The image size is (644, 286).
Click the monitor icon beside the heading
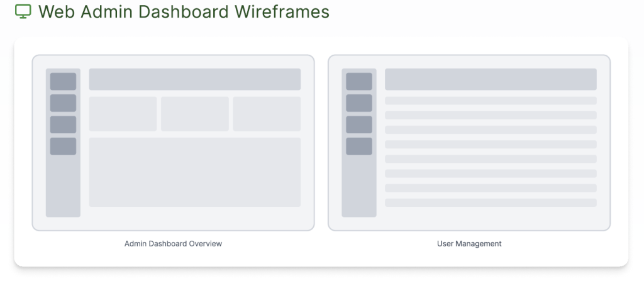pos(23,11)
